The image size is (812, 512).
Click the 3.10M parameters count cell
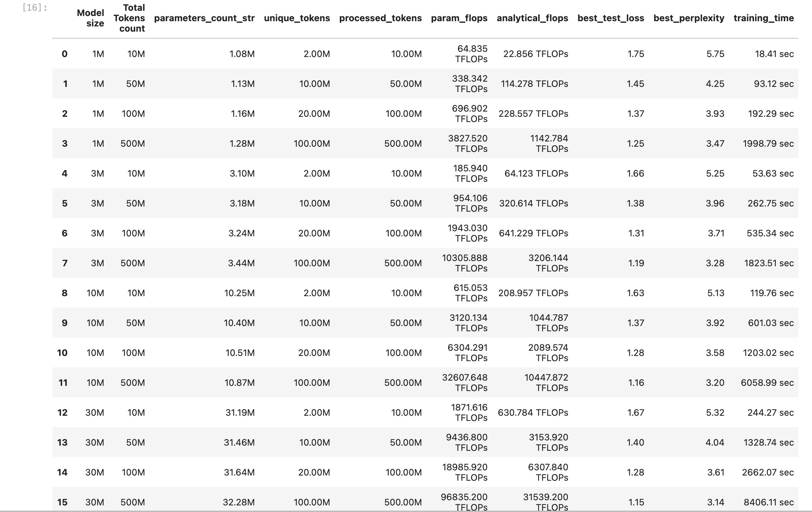tap(242, 173)
